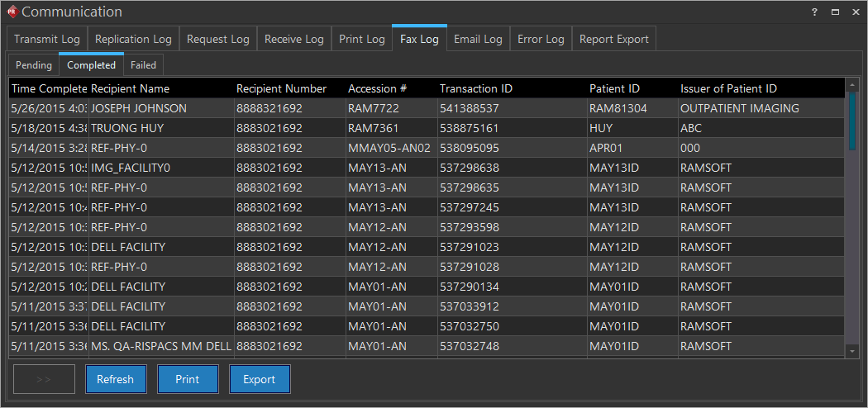Image resolution: width=868 pixels, height=408 pixels.
Task: Click the scrollbar up arrow
Action: point(852,84)
